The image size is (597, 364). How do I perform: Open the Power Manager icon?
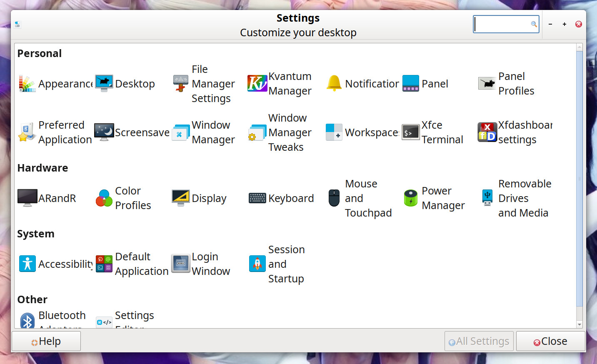click(x=411, y=198)
